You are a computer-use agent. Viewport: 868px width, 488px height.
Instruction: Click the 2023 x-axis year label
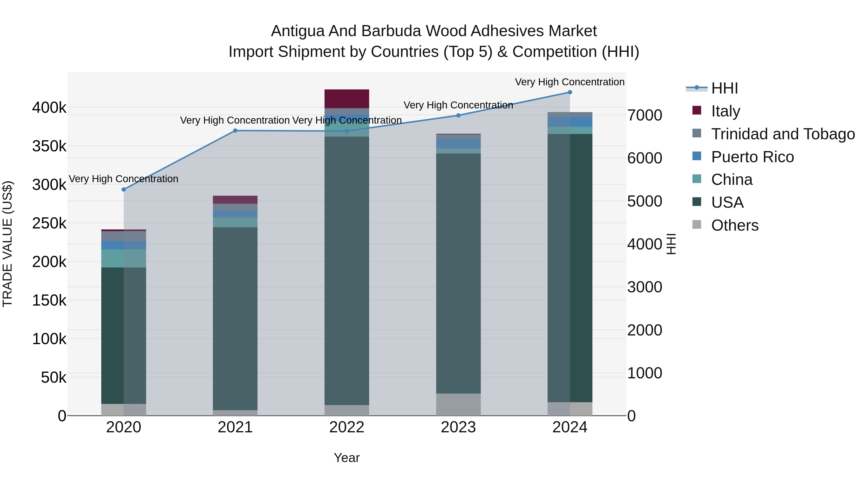458,427
